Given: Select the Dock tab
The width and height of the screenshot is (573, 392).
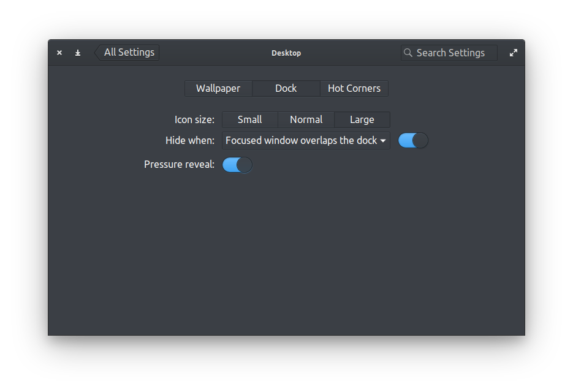Looking at the screenshot, I should tap(286, 88).
